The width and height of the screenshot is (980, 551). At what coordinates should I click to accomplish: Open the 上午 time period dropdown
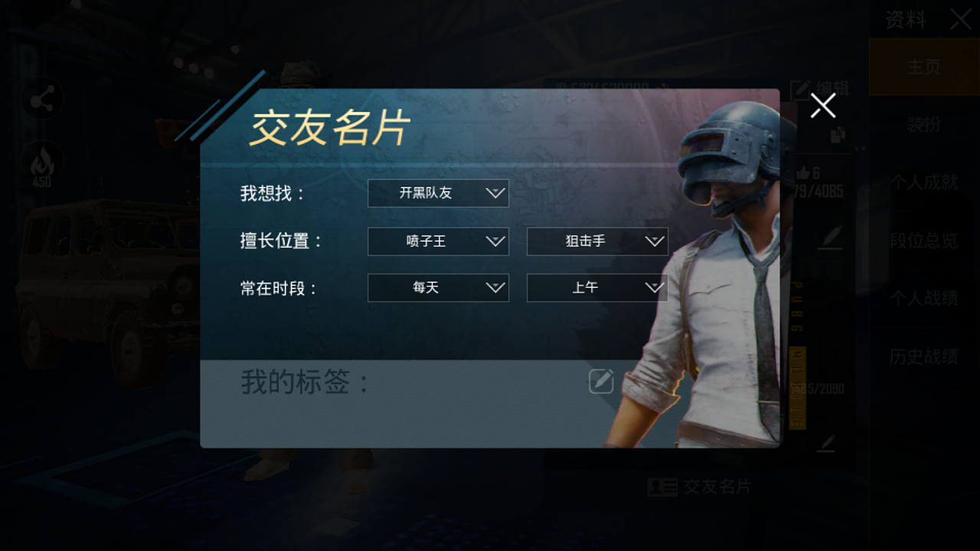point(597,288)
